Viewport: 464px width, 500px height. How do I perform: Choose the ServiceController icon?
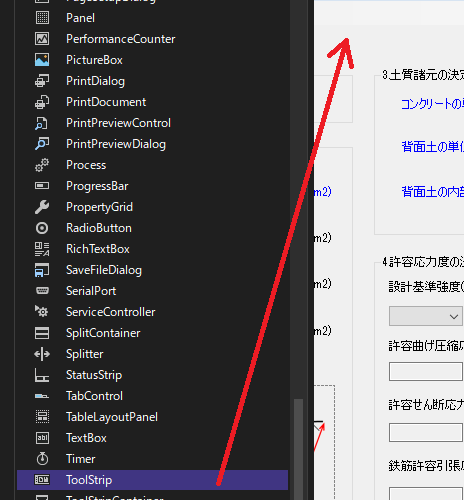pos(42,312)
